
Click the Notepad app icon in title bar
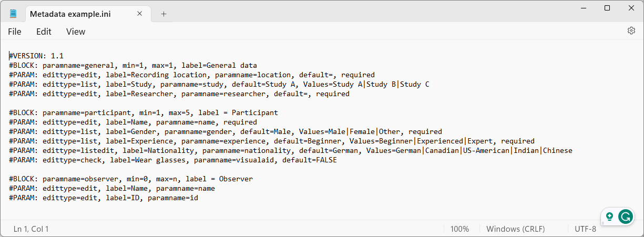pos(13,14)
